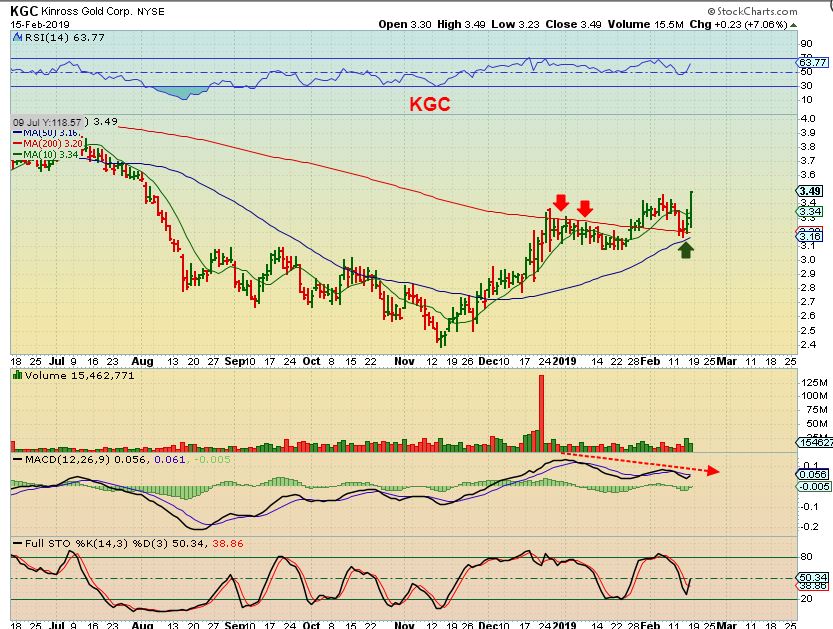Click the High 3.49 header value
This screenshot has height=629, width=833.
pos(461,24)
